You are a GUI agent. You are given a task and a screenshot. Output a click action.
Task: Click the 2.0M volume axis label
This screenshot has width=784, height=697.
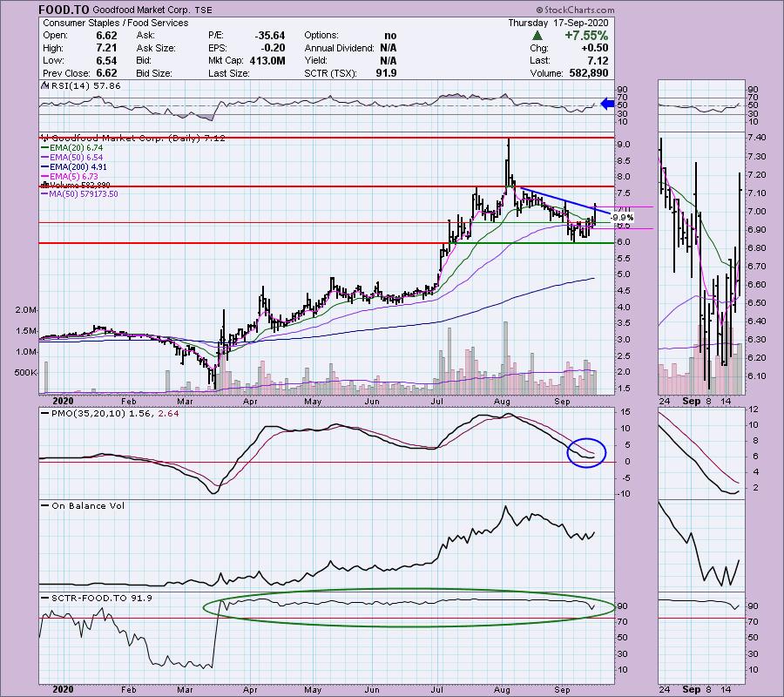[25, 310]
